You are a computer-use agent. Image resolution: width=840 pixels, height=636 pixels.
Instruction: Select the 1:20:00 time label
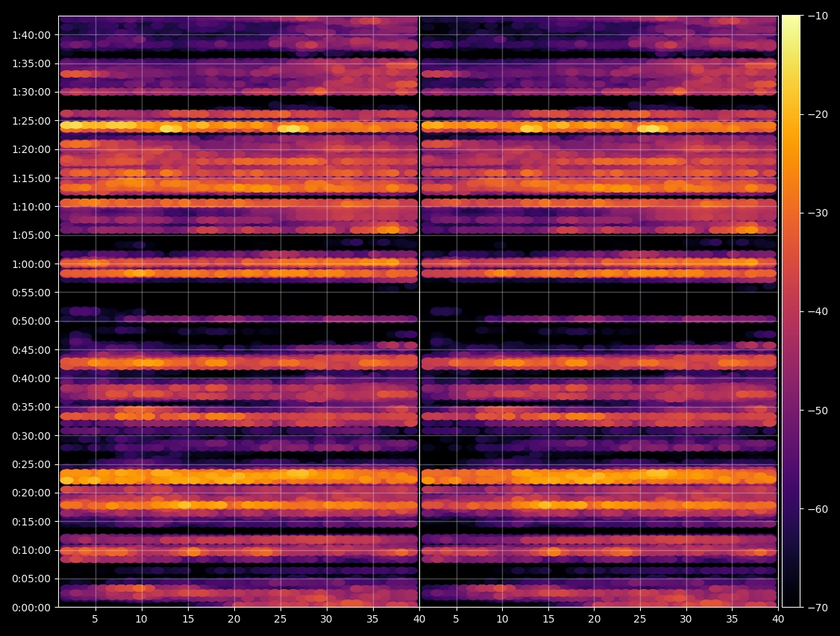click(x=31, y=149)
